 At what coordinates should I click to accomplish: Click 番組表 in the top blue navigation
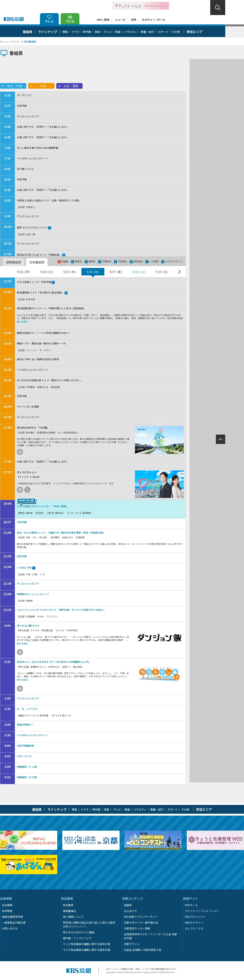point(27,32)
